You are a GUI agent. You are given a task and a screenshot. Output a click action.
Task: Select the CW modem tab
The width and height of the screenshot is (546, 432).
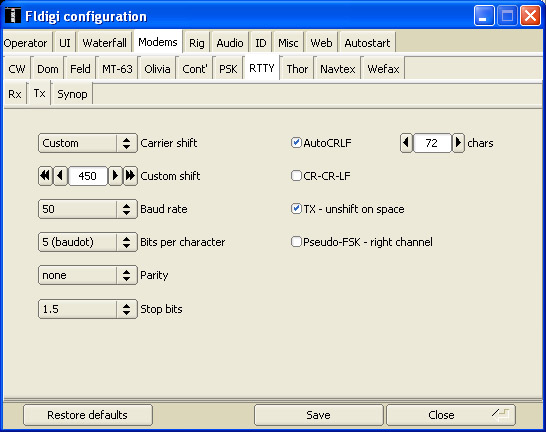pyautogui.click(x=17, y=69)
